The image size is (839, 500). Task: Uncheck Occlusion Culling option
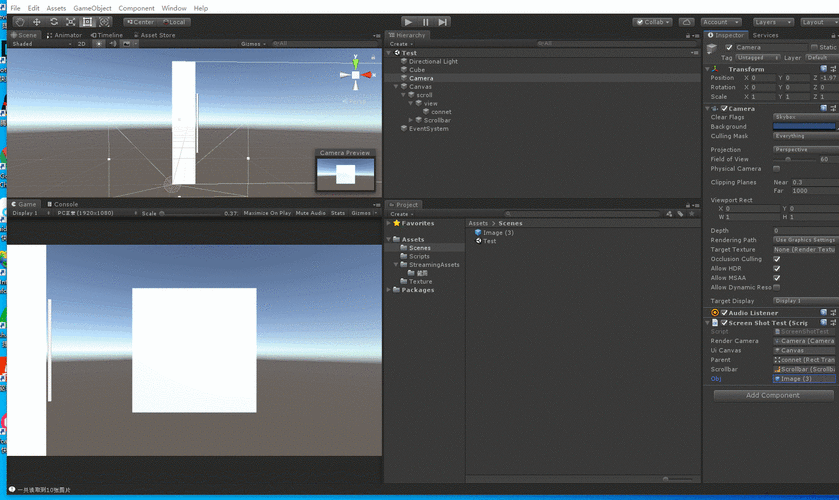click(x=776, y=259)
